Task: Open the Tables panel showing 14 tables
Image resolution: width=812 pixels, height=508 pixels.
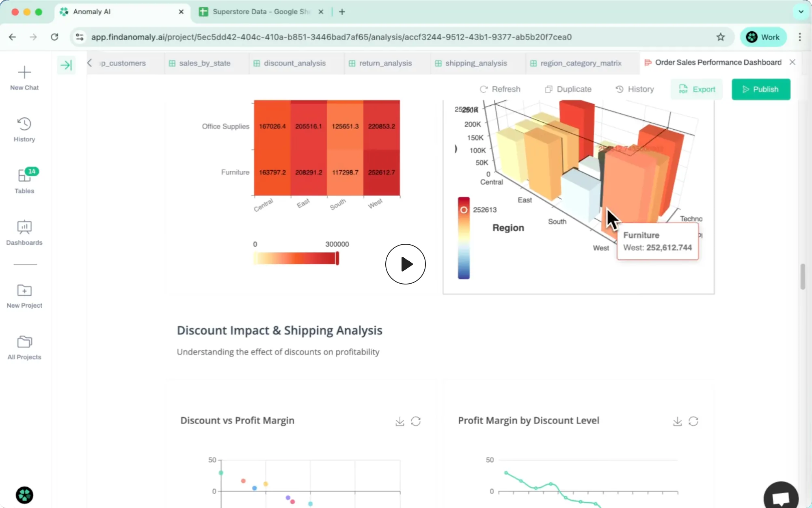Action: click(24, 180)
